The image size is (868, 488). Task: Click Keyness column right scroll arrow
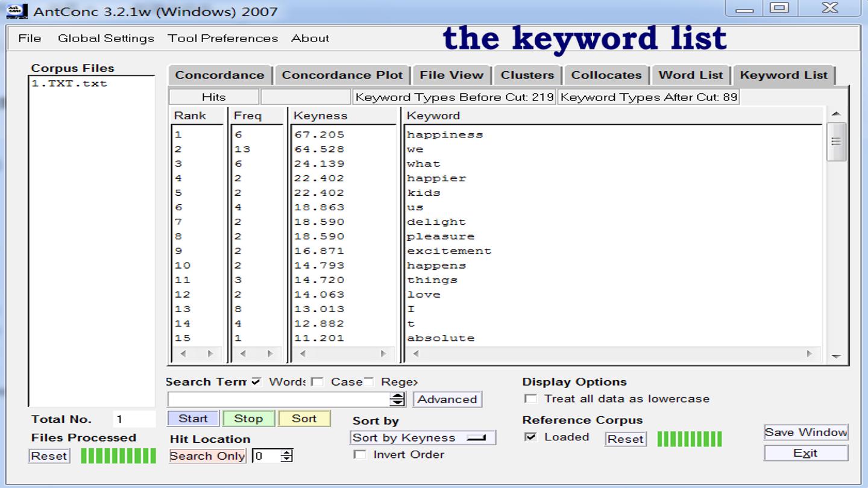coord(383,354)
